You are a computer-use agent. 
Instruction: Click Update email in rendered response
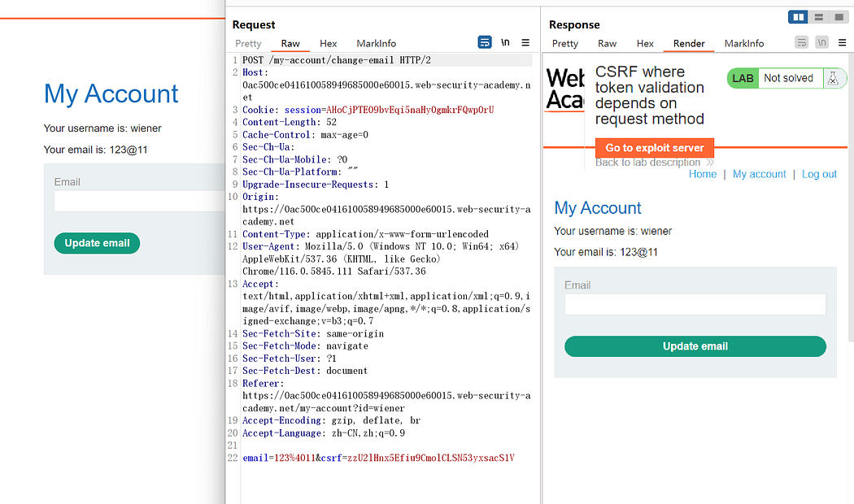click(695, 346)
